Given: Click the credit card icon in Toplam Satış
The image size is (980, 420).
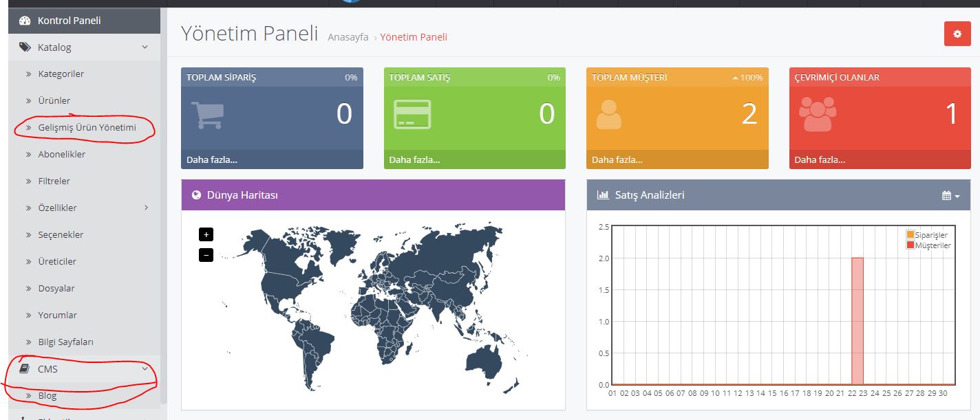Looking at the screenshot, I should click(412, 115).
